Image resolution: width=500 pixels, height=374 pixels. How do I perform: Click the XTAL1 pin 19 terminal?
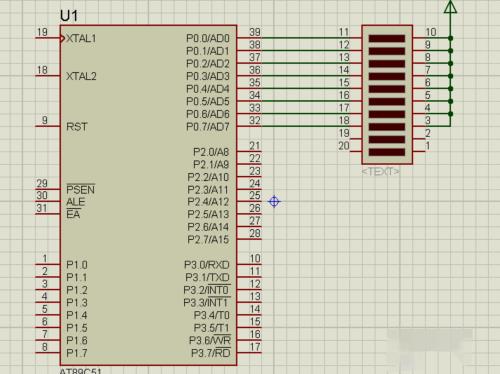[x=48, y=38]
